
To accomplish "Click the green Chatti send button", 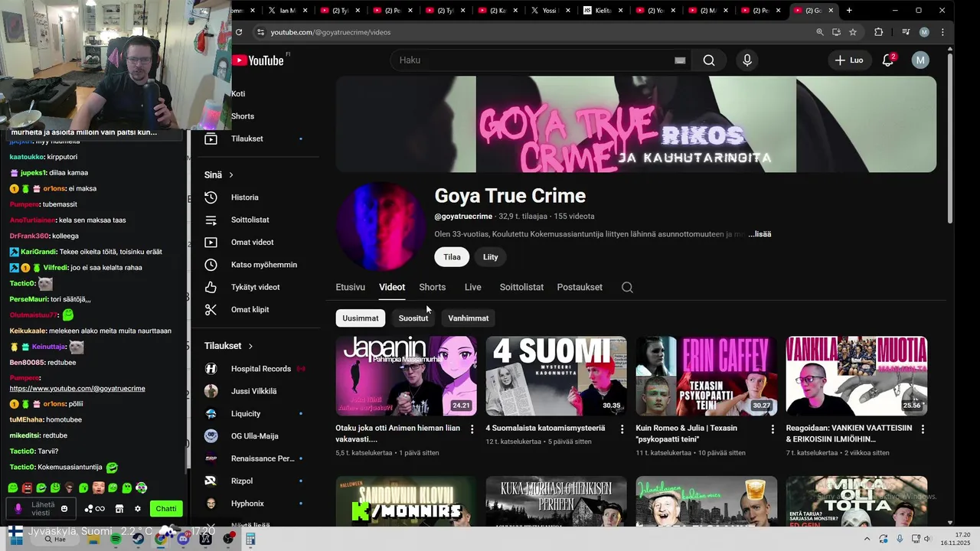I will [x=166, y=509].
